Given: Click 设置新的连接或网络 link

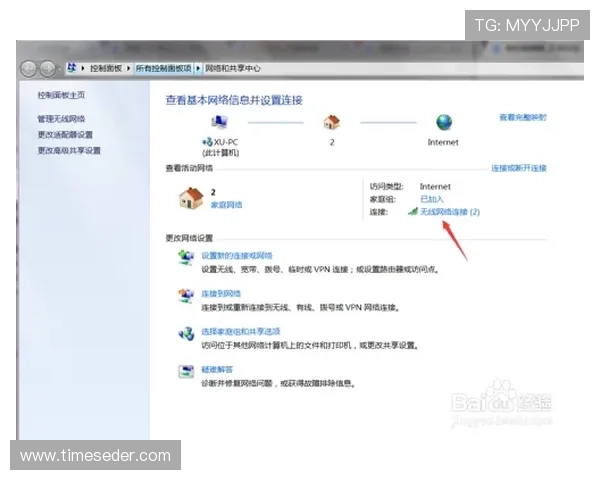Looking at the screenshot, I should pos(237,255).
